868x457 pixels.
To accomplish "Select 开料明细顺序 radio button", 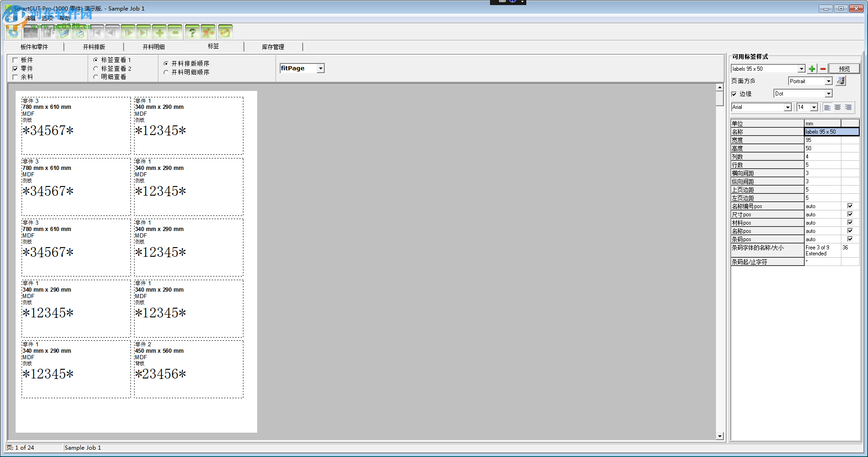I will 166,72.
